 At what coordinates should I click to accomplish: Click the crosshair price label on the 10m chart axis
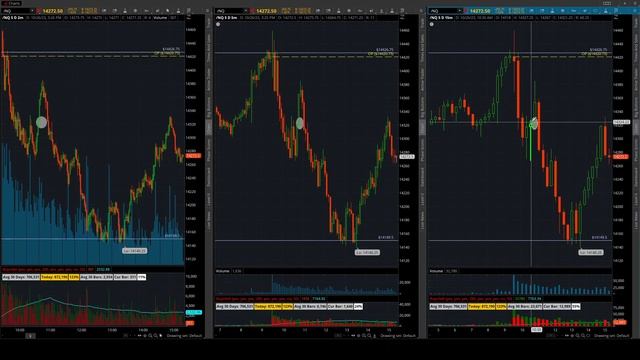coord(621,122)
